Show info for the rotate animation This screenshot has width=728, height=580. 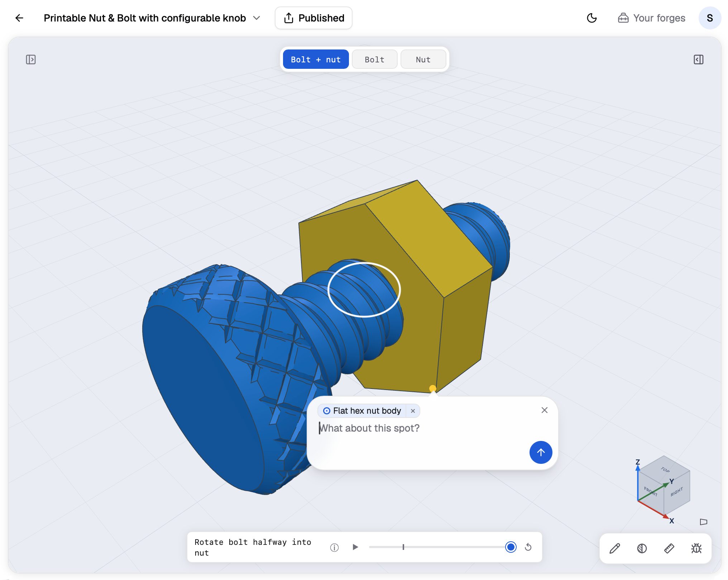(334, 547)
